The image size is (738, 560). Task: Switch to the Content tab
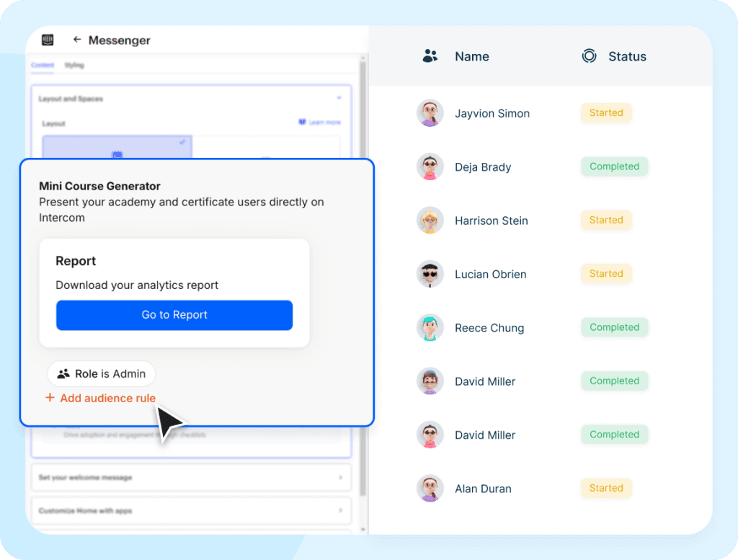[43, 65]
